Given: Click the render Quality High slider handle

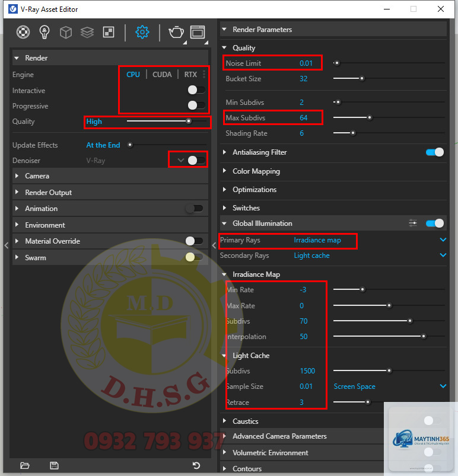Looking at the screenshot, I should point(189,121).
